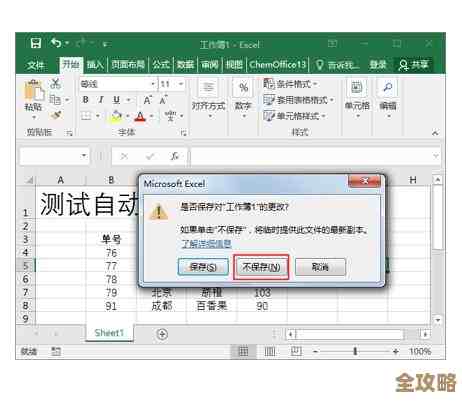Open the Name Box dropdown arrow
Screen dimensions: 462x401
(84, 156)
